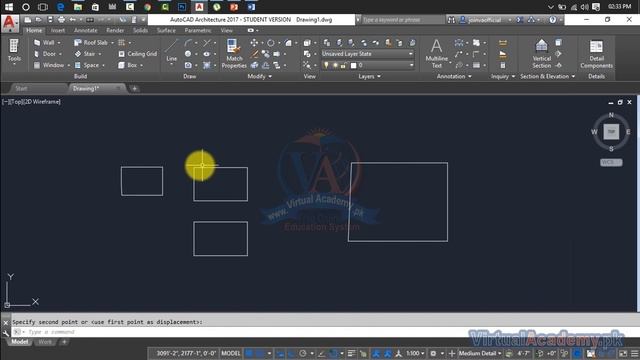Click the Undo arrow in quick access toolbar

coord(73,20)
